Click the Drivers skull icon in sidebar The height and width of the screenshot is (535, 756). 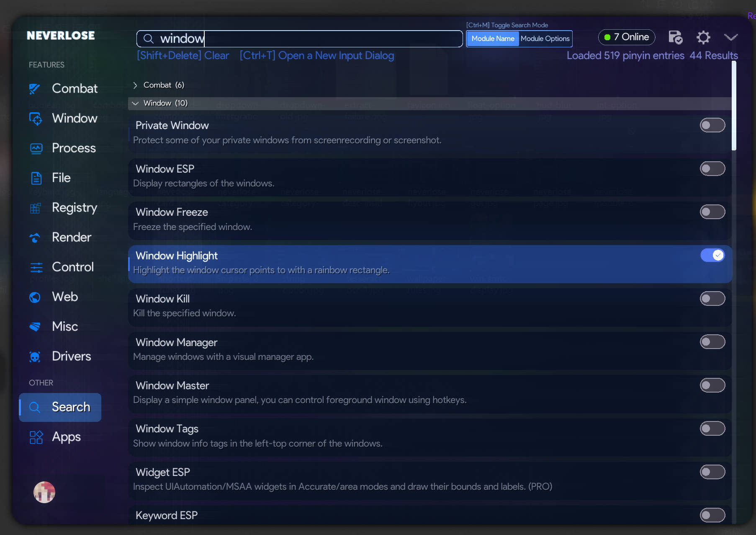click(x=35, y=357)
